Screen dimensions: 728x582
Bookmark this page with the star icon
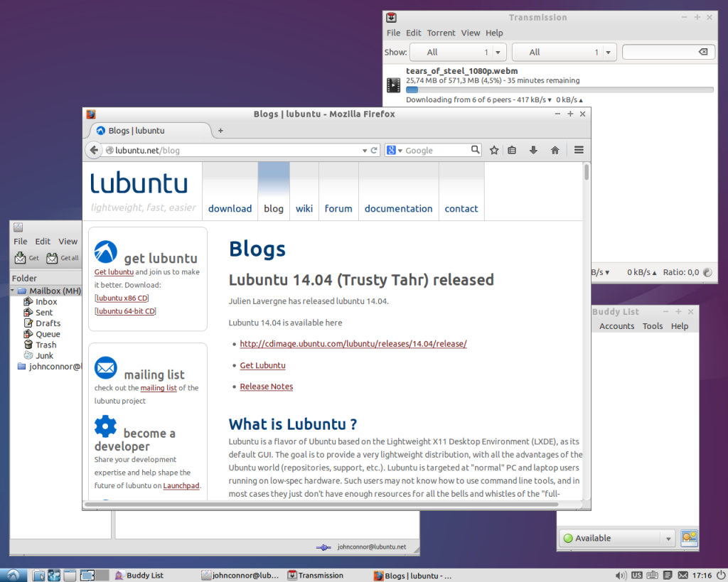(x=494, y=150)
